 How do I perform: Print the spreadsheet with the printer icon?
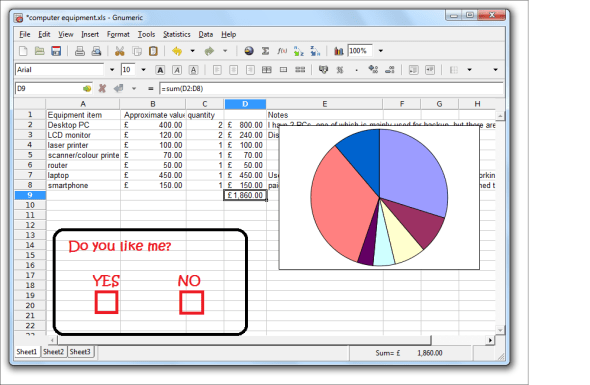tap(79, 51)
